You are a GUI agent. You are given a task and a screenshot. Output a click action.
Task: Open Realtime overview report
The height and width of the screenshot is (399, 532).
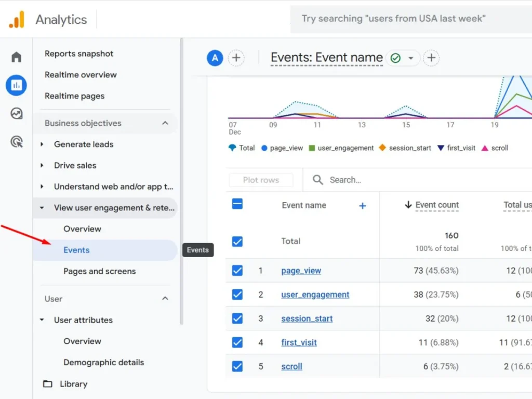pyautogui.click(x=81, y=74)
